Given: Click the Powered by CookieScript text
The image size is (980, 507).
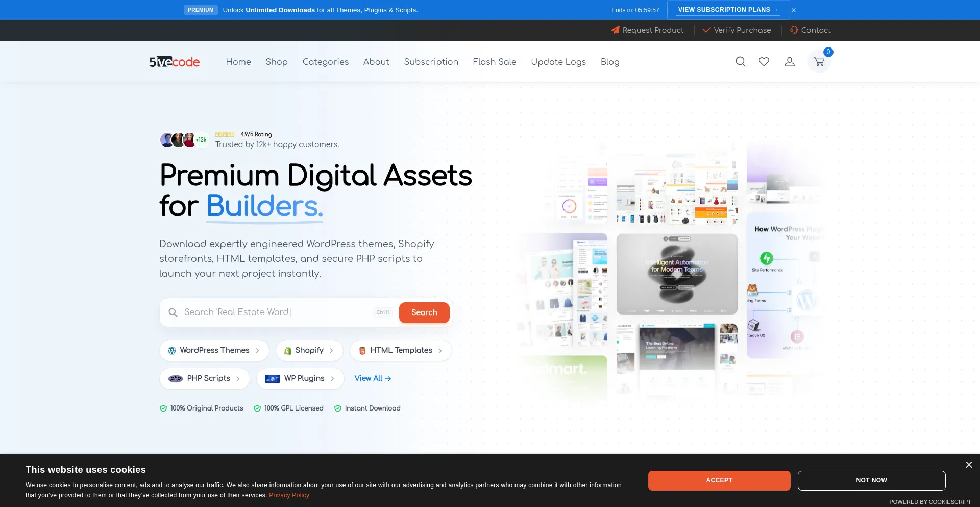Looking at the screenshot, I should click(x=930, y=502).
